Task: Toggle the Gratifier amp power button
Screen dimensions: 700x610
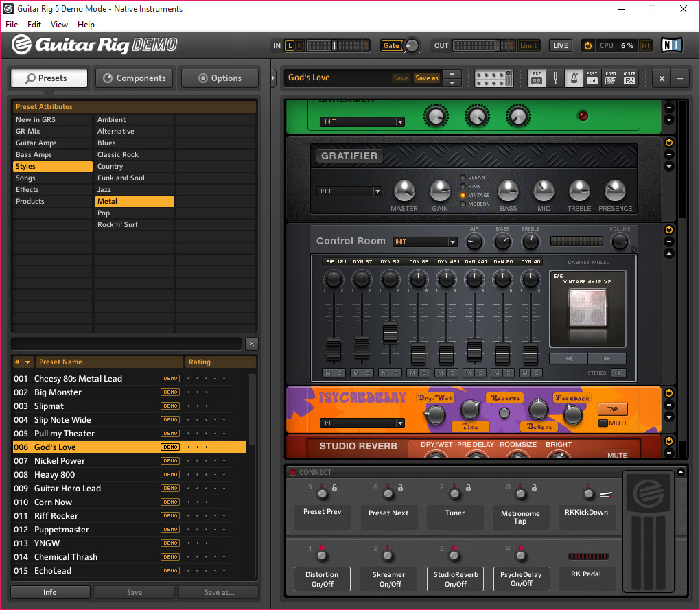Action: [x=668, y=143]
